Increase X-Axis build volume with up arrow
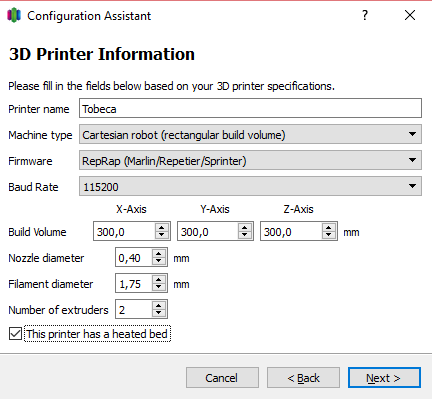The width and height of the screenshot is (432, 399). pos(162,228)
